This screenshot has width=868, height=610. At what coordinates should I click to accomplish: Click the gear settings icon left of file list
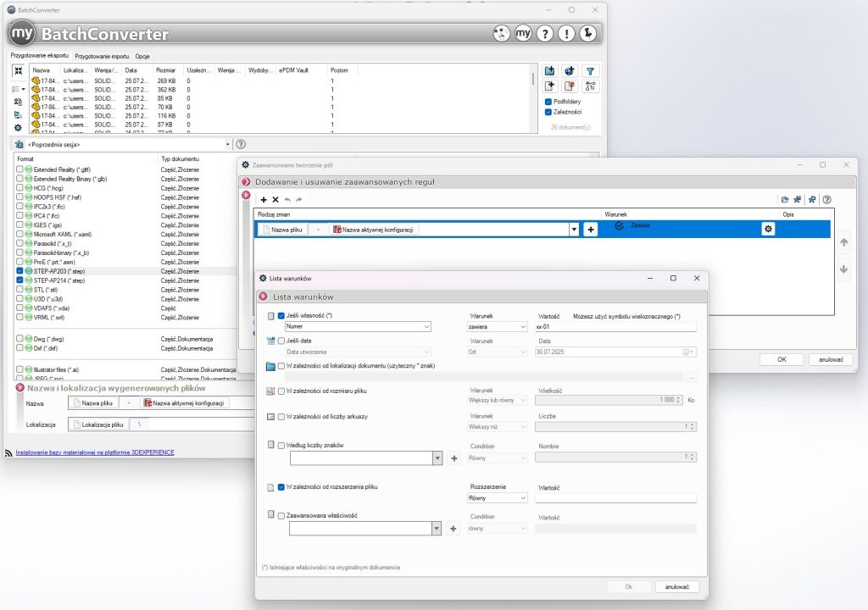18,127
